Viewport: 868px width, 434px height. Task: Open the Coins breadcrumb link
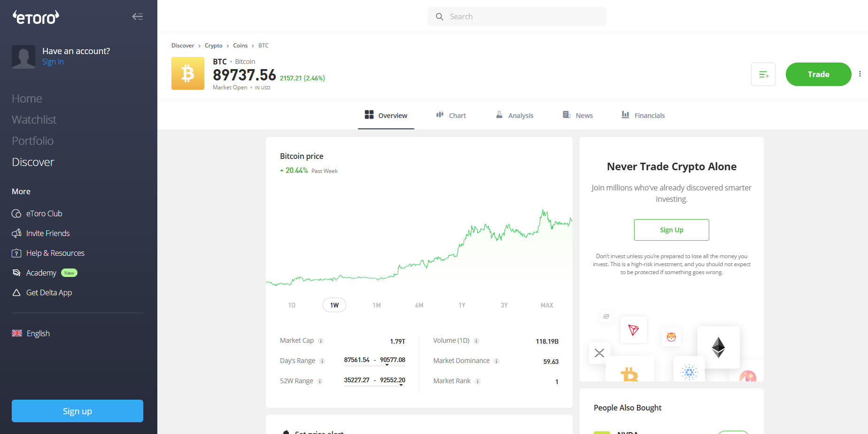tap(240, 46)
